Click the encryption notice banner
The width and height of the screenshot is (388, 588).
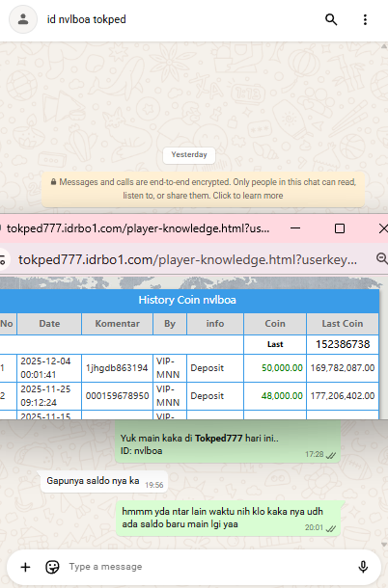(203, 189)
